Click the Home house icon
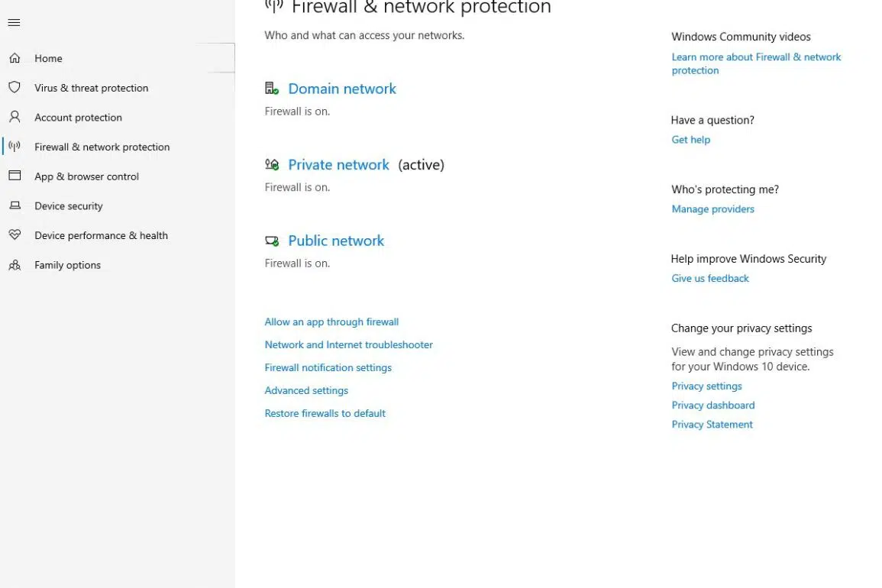The image size is (882, 588). click(15, 58)
